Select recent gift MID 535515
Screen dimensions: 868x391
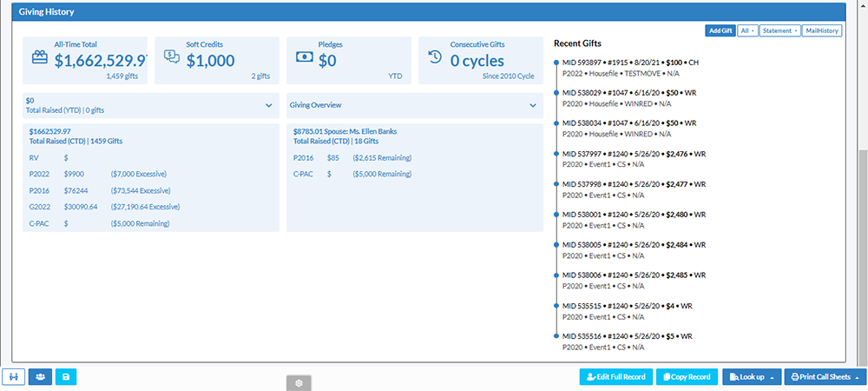tap(628, 306)
